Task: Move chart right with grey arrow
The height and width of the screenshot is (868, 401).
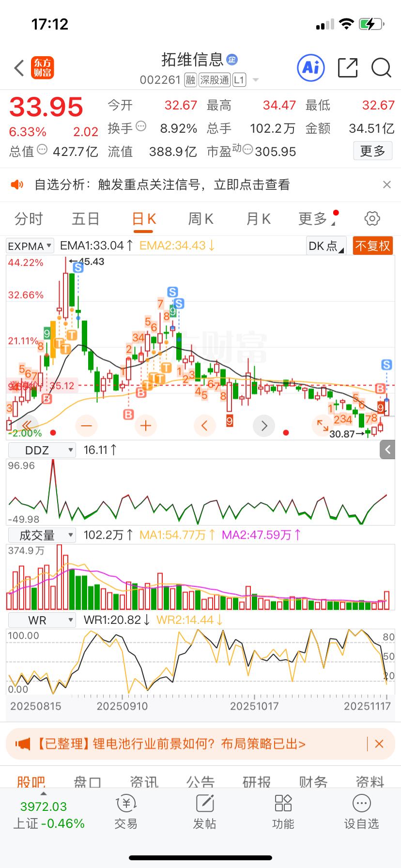Action: coord(264,426)
